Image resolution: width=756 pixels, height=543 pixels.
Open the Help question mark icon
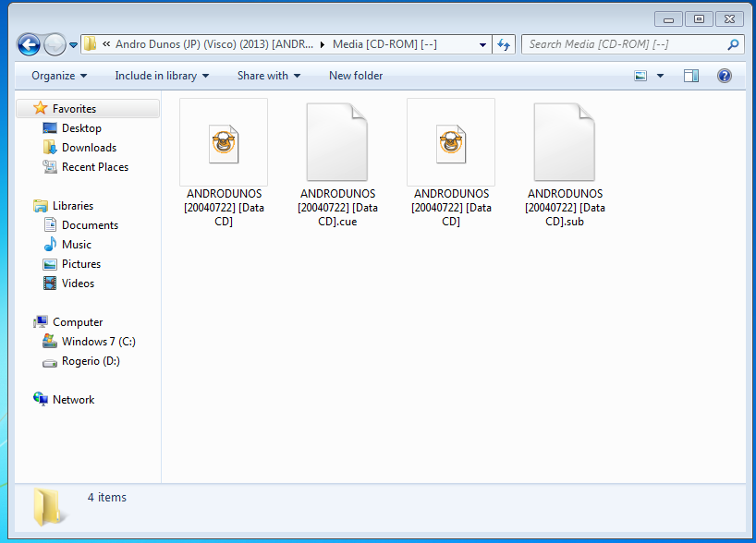tap(725, 76)
